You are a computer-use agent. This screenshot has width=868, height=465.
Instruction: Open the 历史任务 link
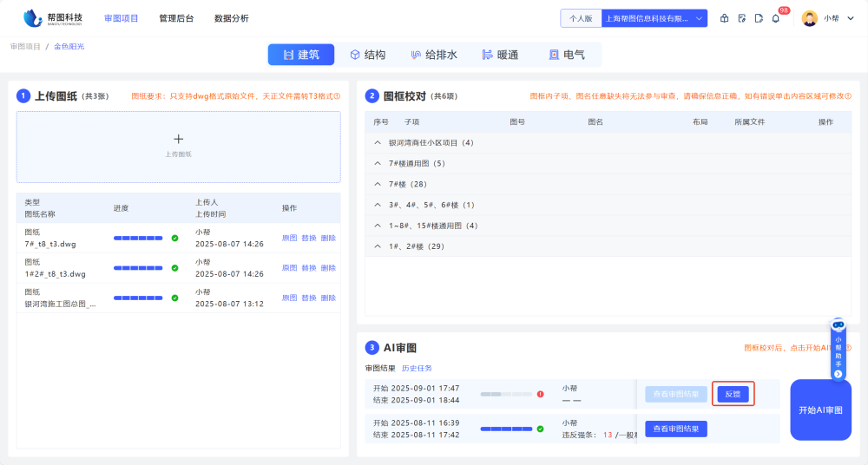[417, 369]
